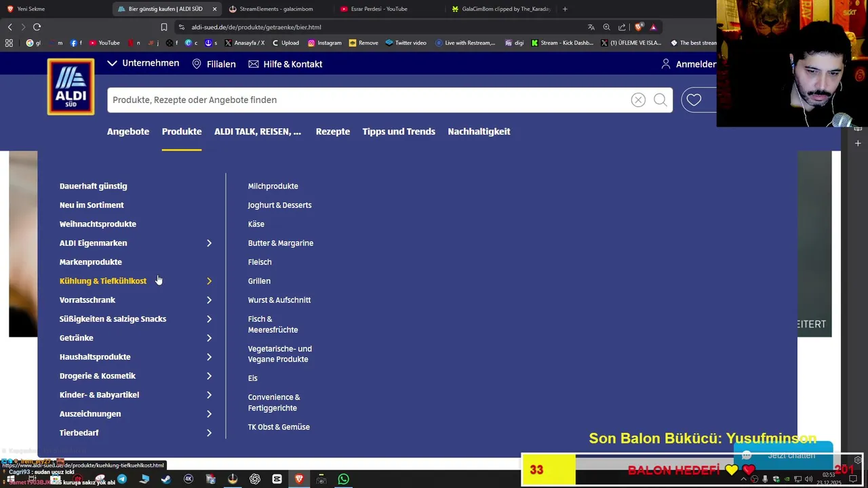Click the envelope Hilfe & Kontakt icon
This screenshot has height=488, width=868.
[254, 64]
